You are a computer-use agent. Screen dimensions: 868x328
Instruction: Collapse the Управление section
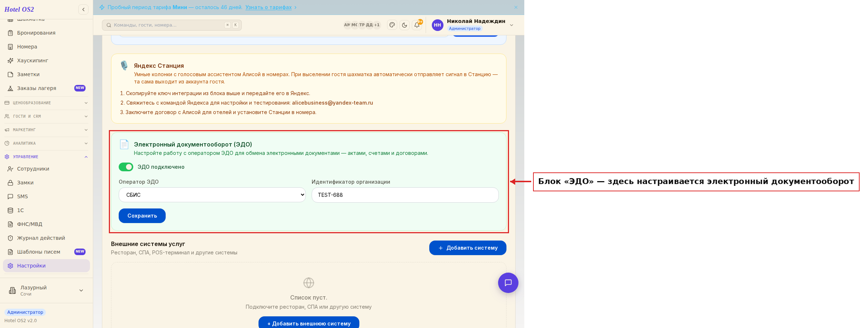point(46,157)
